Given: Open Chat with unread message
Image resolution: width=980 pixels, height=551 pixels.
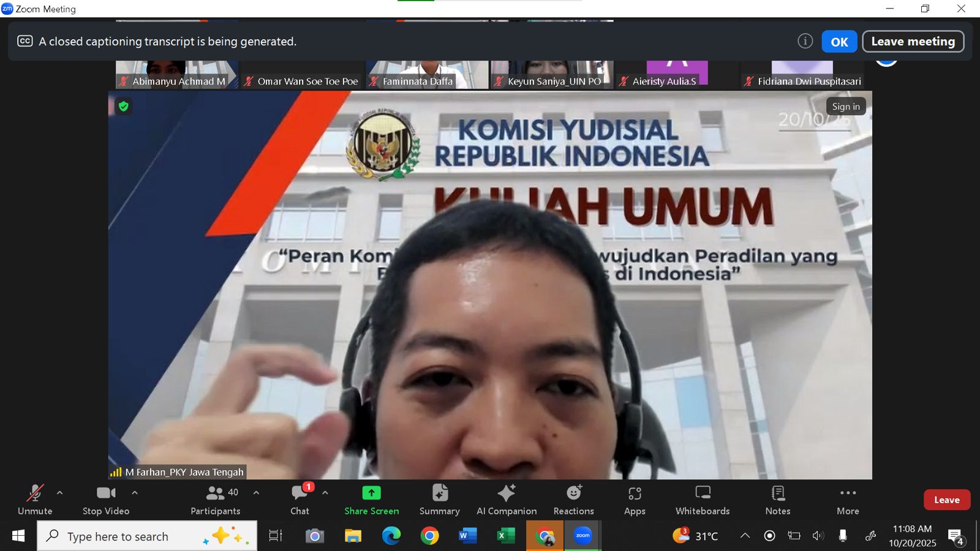Looking at the screenshot, I should coord(300,500).
